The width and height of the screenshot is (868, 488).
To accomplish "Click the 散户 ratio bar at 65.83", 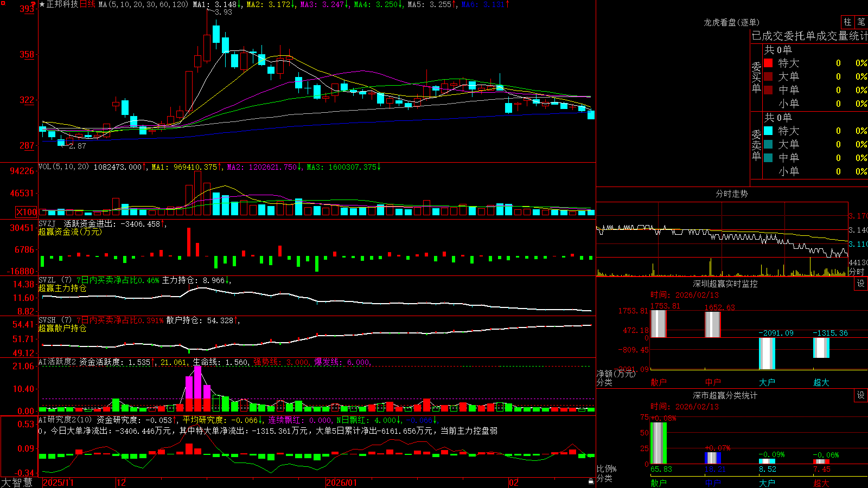I will click(658, 443).
